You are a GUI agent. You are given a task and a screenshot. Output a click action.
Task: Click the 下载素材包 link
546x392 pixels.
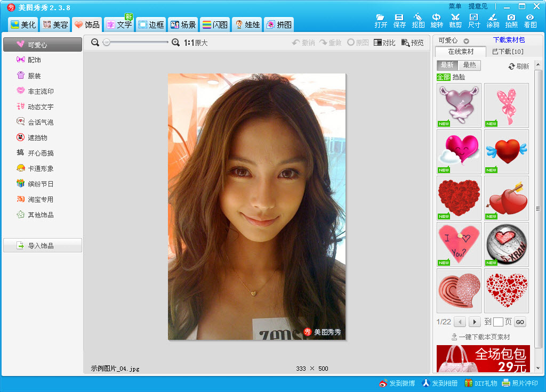pos(509,40)
